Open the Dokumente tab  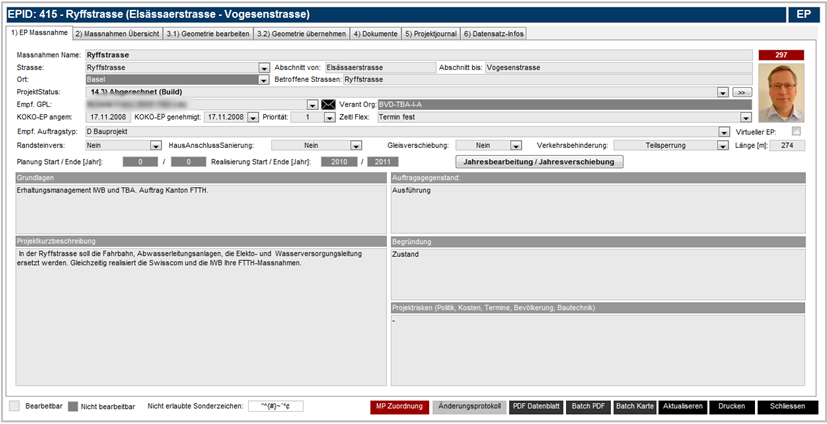tap(375, 33)
